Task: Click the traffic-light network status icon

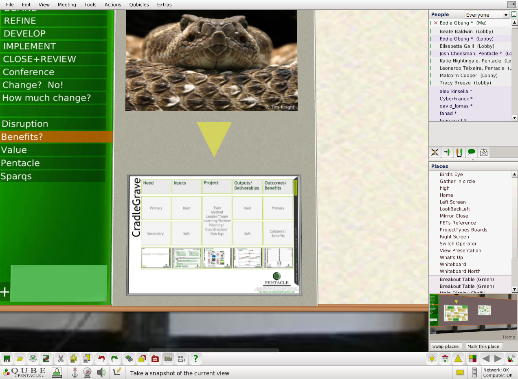Action: pyautogui.click(x=475, y=372)
